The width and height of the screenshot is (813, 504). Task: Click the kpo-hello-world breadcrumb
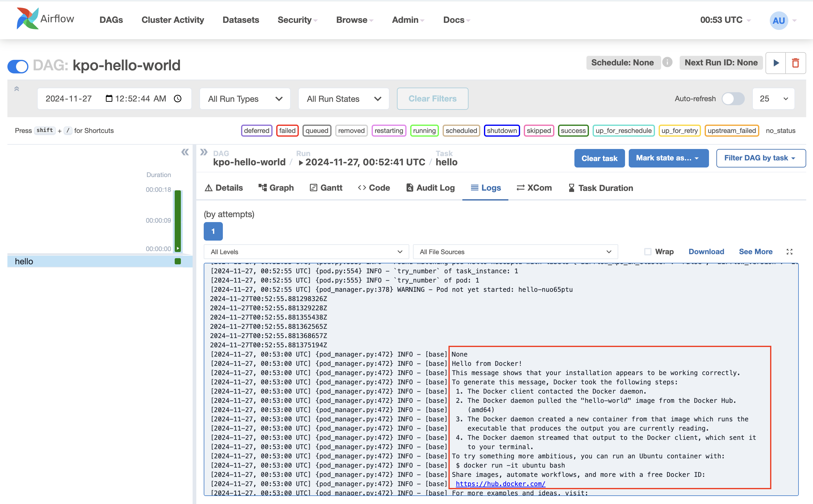[x=249, y=162]
